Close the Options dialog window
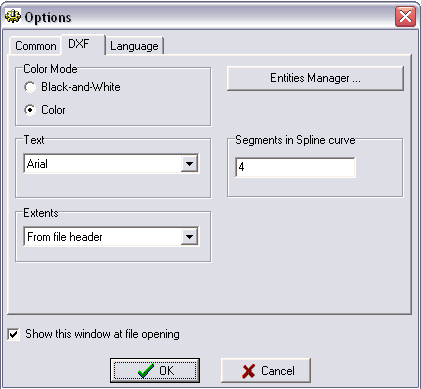Image resolution: width=421 pixels, height=389 pixels. pyautogui.click(x=405, y=16)
